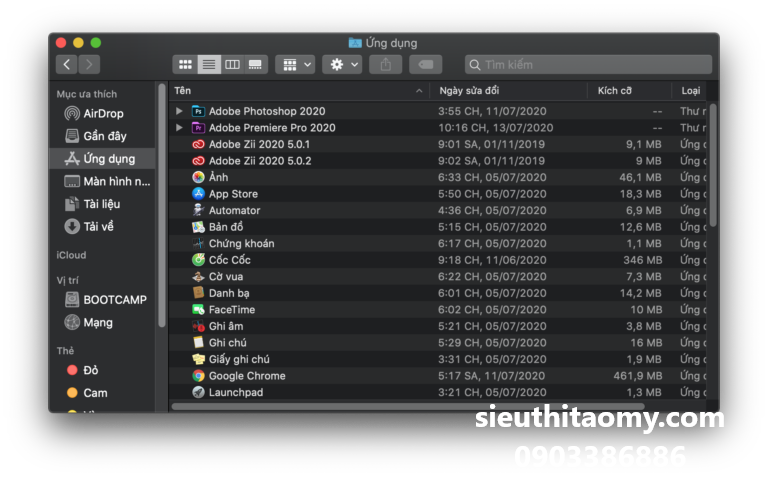Sort by the Loại column

[x=690, y=91]
